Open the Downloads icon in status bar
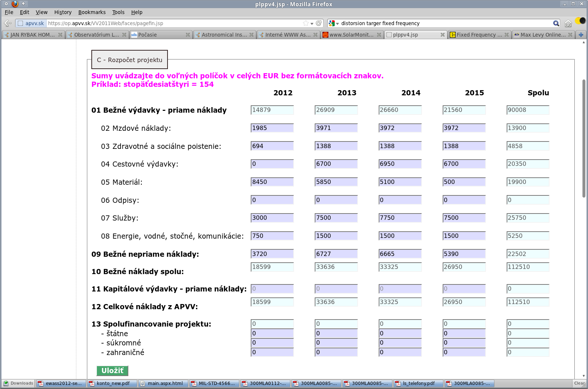This screenshot has width=588, height=389. 18,383
